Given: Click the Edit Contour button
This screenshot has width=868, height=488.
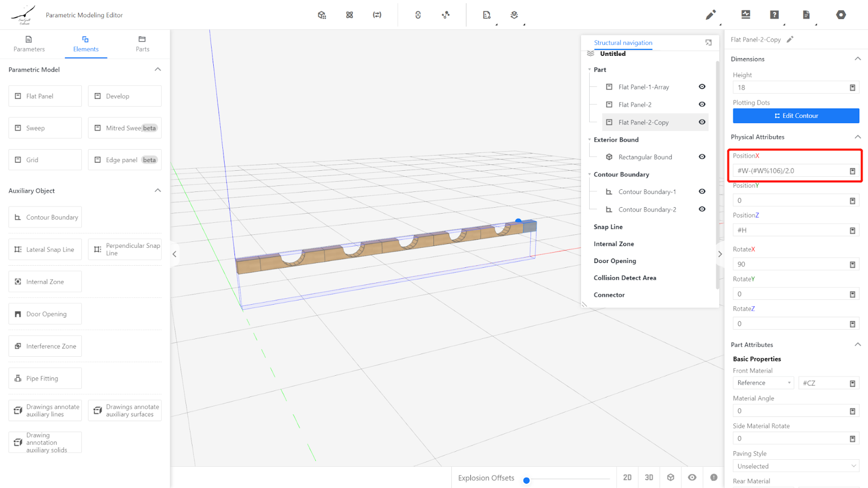Looking at the screenshot, I should pos(795,116).
